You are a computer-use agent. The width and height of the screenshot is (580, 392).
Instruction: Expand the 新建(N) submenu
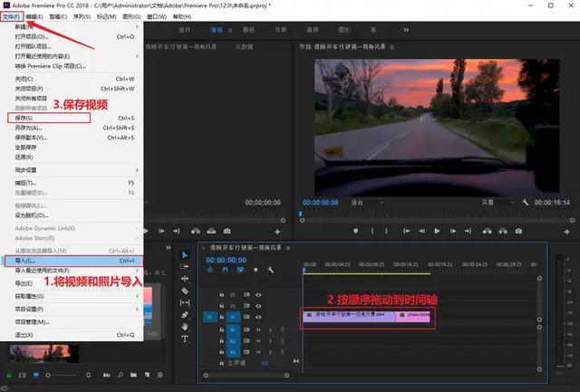[x=72, y=26]
